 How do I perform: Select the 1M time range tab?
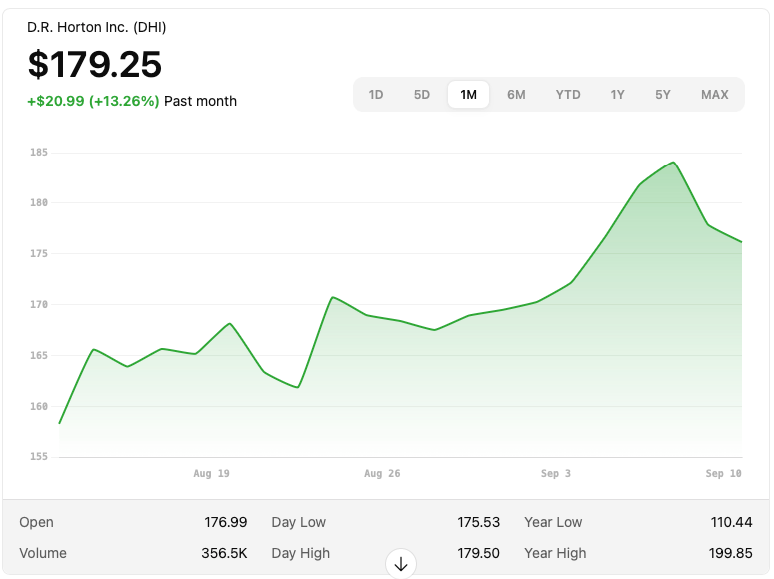click(x=468, y=95)
